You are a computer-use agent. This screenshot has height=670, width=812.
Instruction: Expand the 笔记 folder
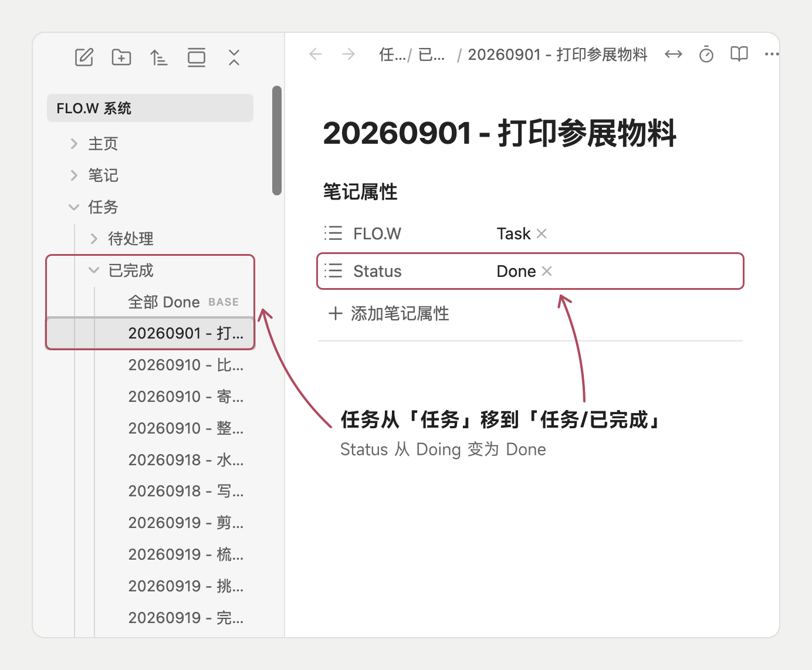74,175
